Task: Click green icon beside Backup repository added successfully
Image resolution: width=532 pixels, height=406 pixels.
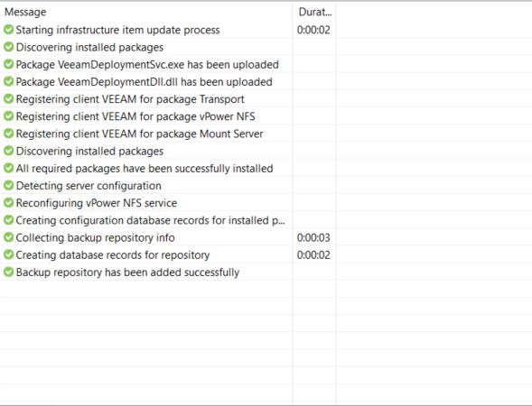Action: [x=8, y=272]
